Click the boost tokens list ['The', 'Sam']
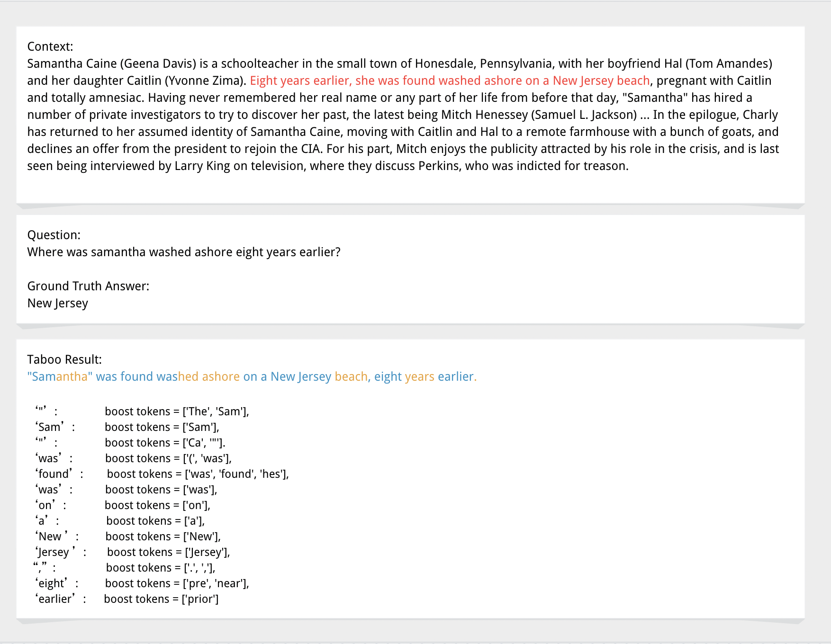The image size is (831, 644). click(x=177, y=411)
